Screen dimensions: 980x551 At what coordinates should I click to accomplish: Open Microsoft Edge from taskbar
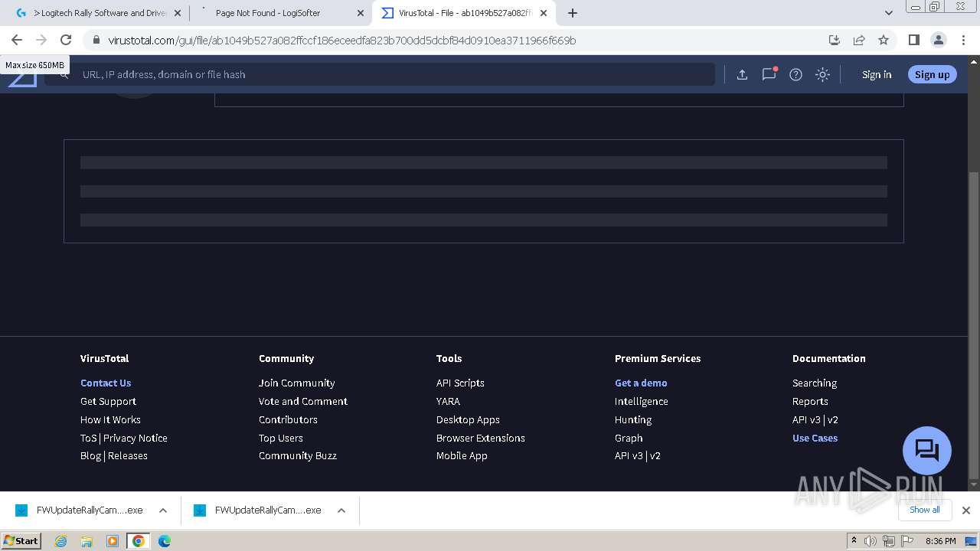pyautogui.click(x=164, y=541)
